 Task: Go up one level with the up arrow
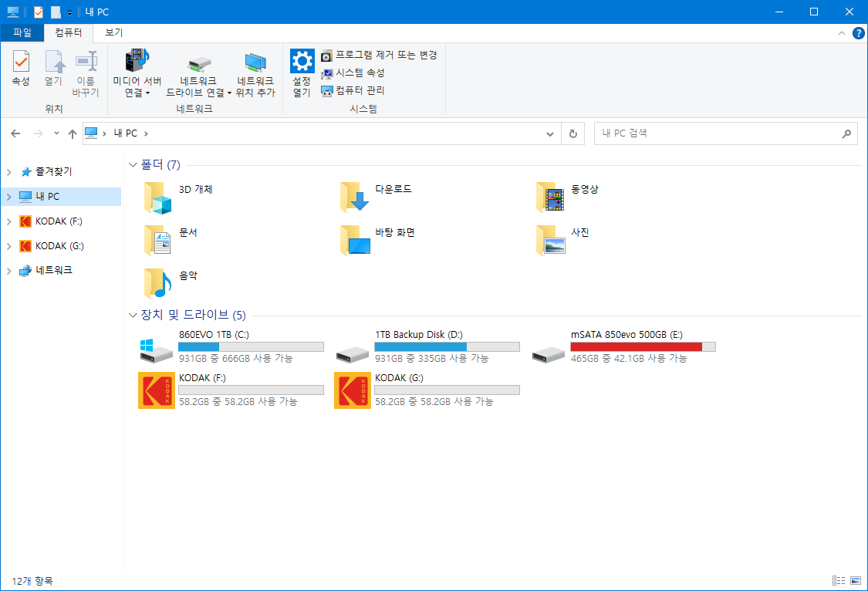[x=73, y=133]
